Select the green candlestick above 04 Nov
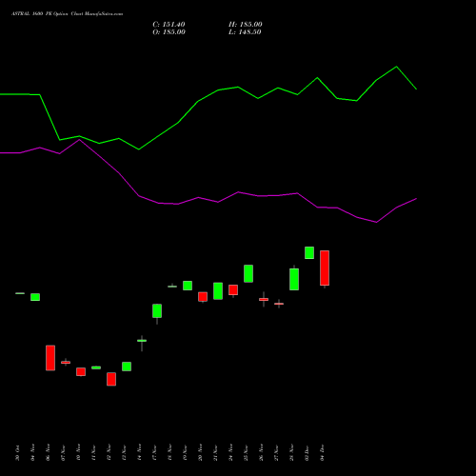 [x=35, y=297]
